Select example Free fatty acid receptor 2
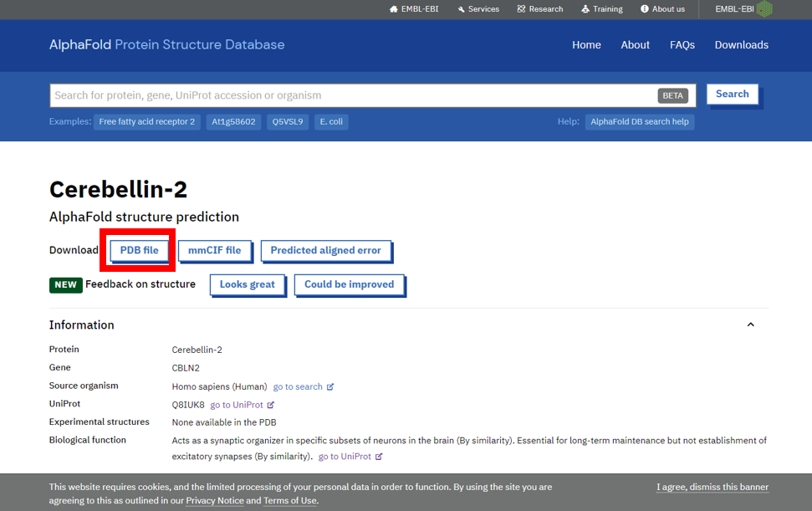 [x=147, y=121]
